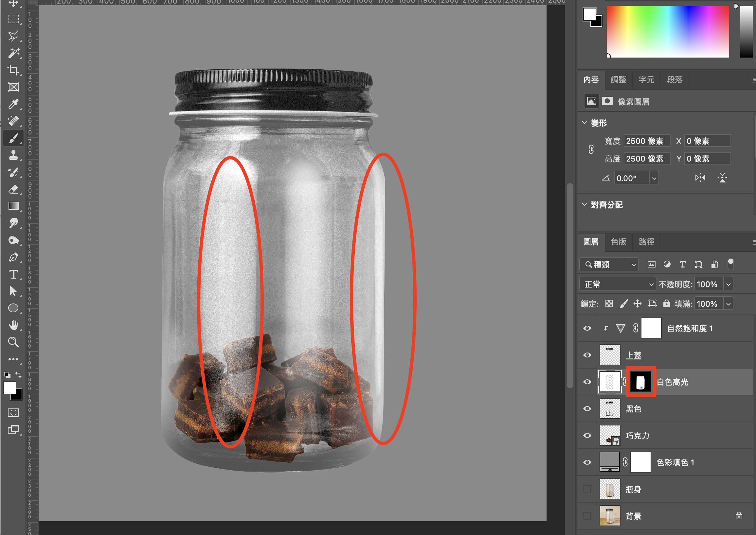756x535 pixels.
Task: Select the Frame tool
Action: click(x=13, y=87)
